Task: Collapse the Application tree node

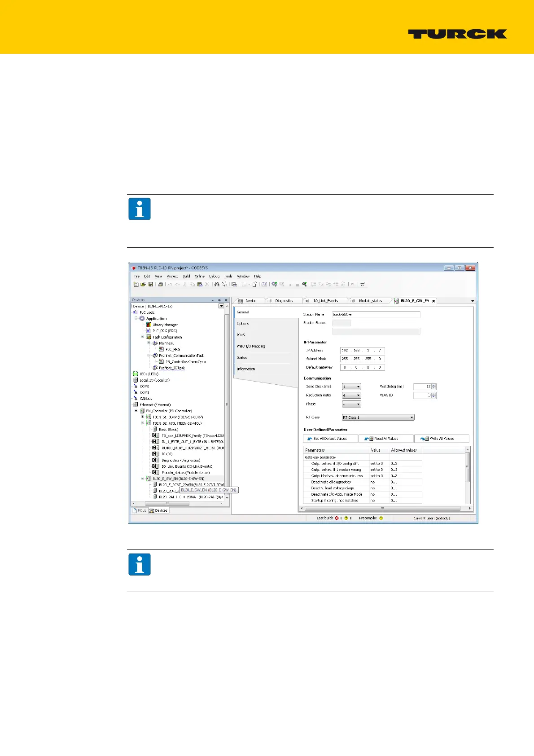Action: click(x=136, y=318)
